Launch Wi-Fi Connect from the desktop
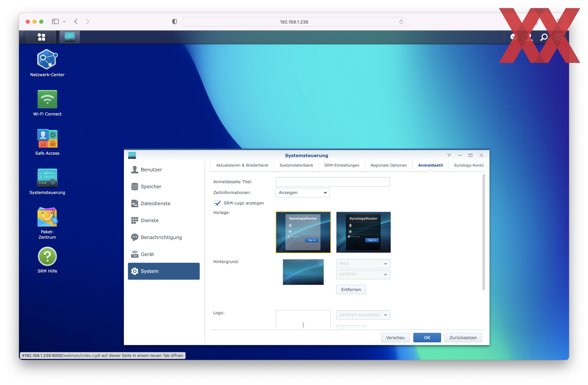The image size is (588, 385). pyautogui.click(x=47, y=103)
